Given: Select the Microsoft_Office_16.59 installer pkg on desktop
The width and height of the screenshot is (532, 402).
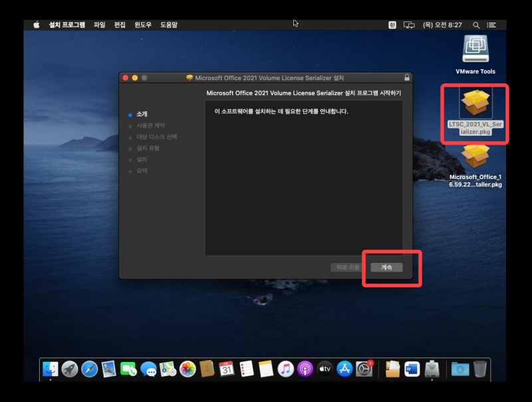Looking at the screenshot, I should (x=475, y=166).
